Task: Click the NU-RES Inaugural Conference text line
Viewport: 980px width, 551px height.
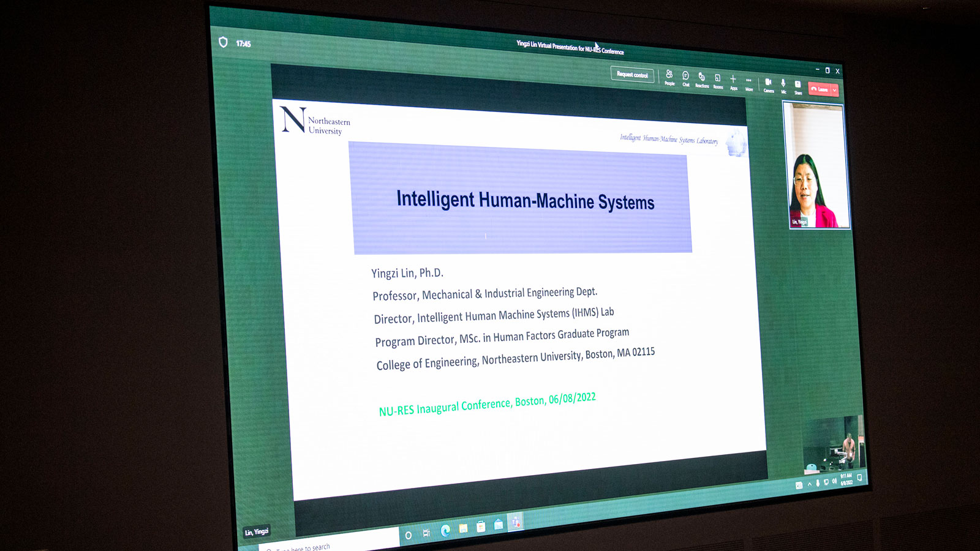Action: tap(487, 404)
